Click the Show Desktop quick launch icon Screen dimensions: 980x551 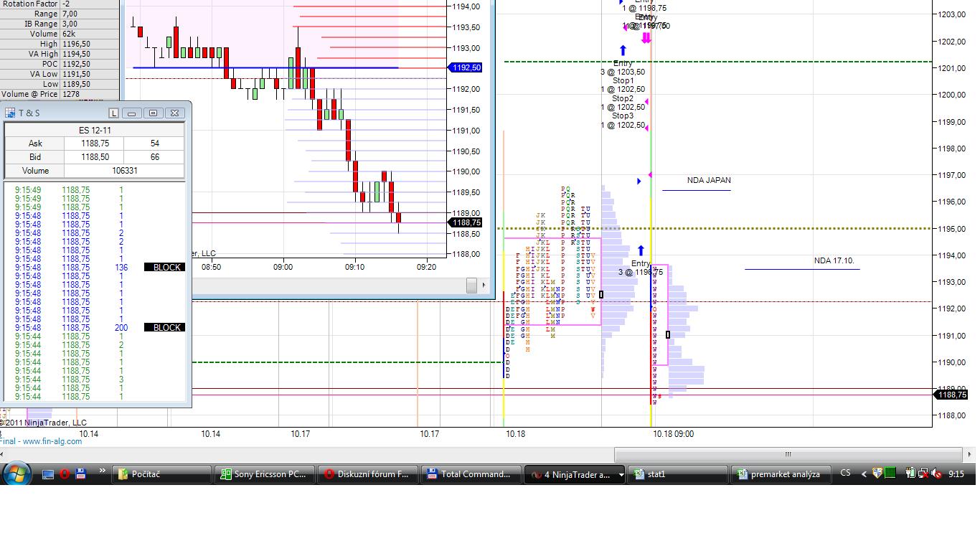coord(48,474)
